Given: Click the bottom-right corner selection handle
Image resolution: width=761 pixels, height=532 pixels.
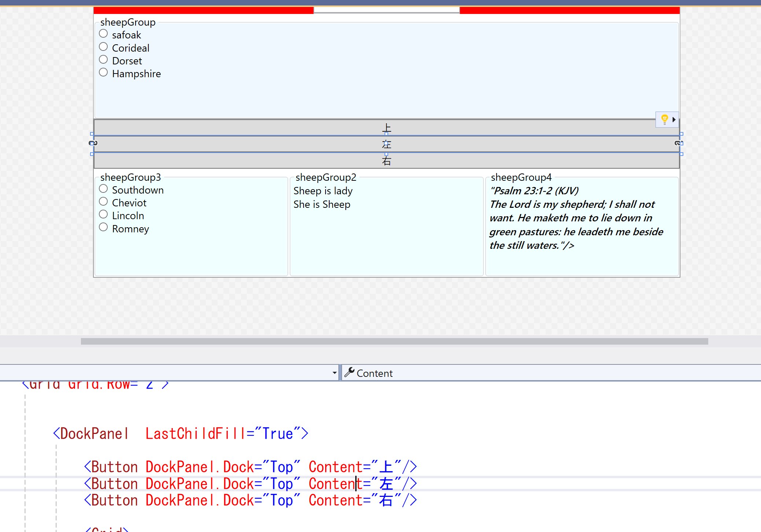Looking at the screenshot, I should pyautogui.click(x=681, y=154).
